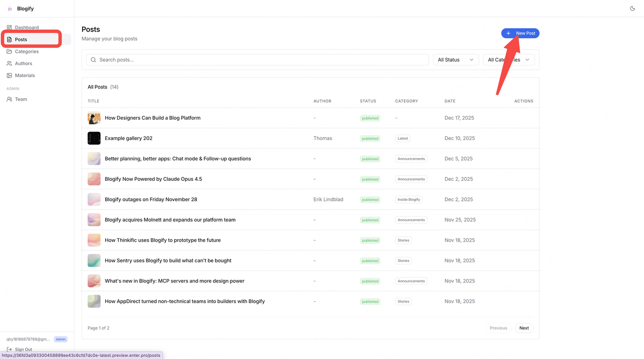
Task: Create a post with New Post button
Action: (520, 33)
